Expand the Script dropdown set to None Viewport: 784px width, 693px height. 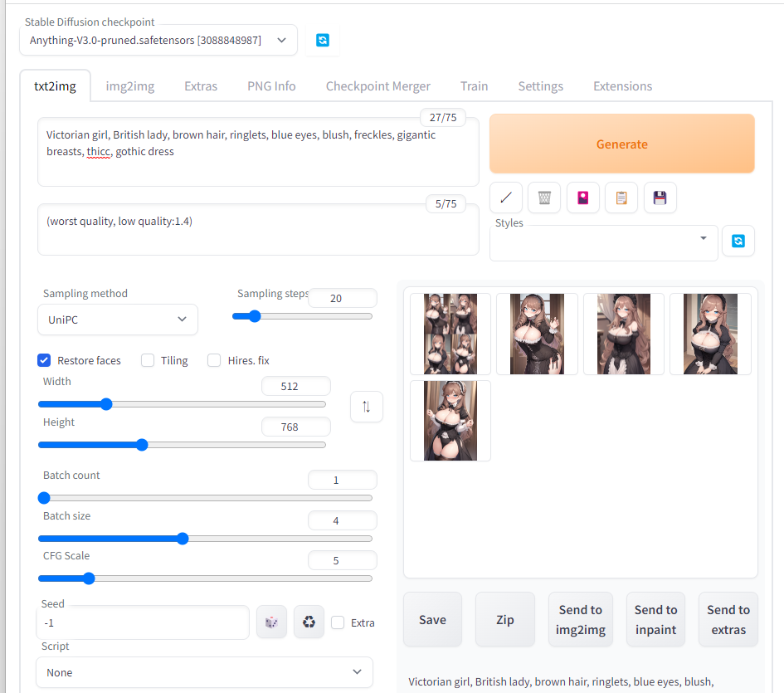[x=204, y=672]
